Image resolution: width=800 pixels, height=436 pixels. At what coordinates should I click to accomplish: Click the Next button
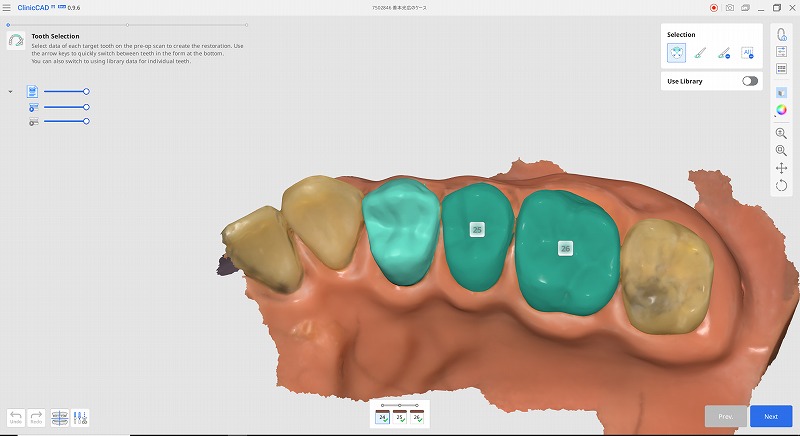point(770,416)
